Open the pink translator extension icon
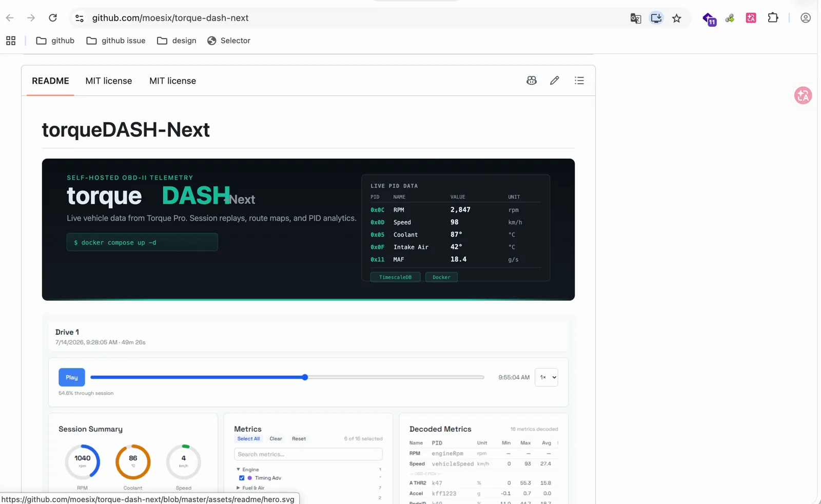821x504 pixels. point(751,18)
